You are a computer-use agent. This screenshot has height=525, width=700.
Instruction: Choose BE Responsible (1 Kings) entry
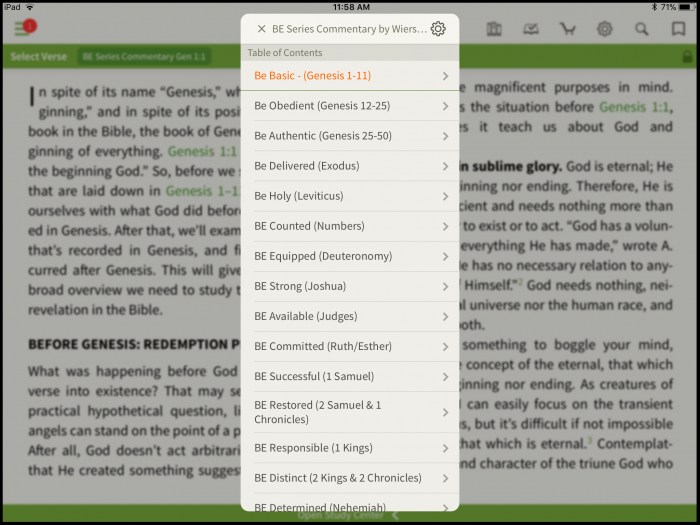point(350,448)
